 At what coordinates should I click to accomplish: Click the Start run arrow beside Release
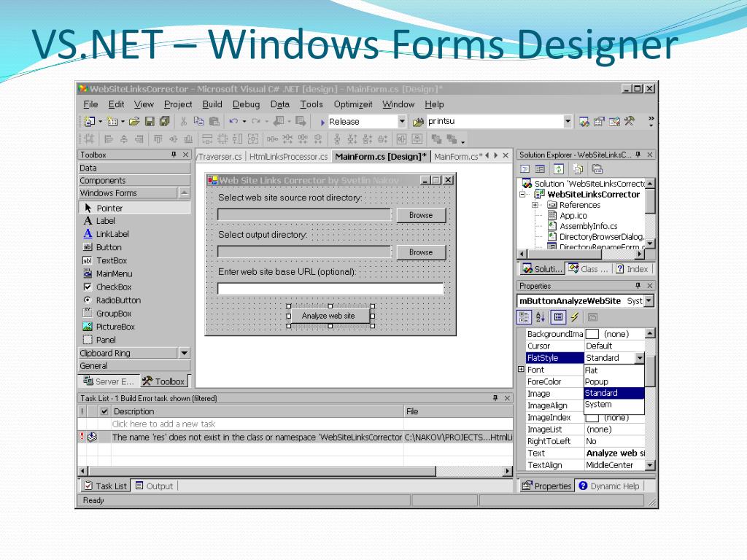[x=322, y=122]
